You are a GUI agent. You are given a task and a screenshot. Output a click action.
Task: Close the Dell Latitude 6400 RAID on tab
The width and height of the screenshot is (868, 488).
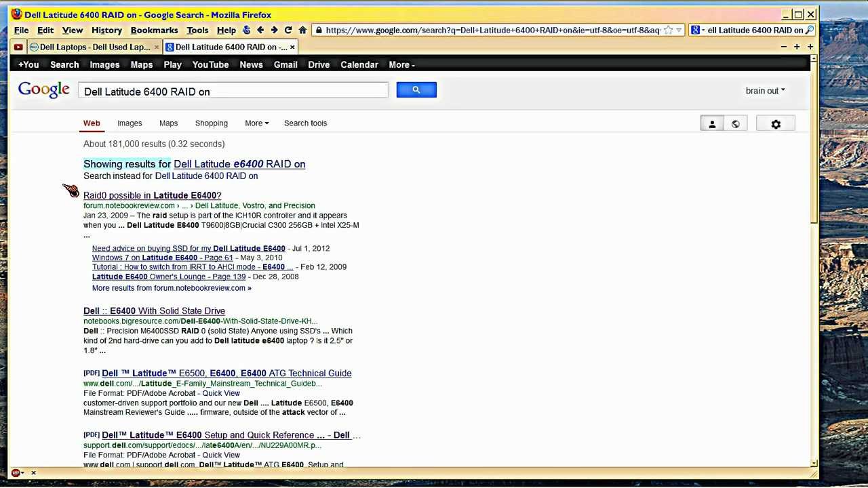tap(292, 47)
